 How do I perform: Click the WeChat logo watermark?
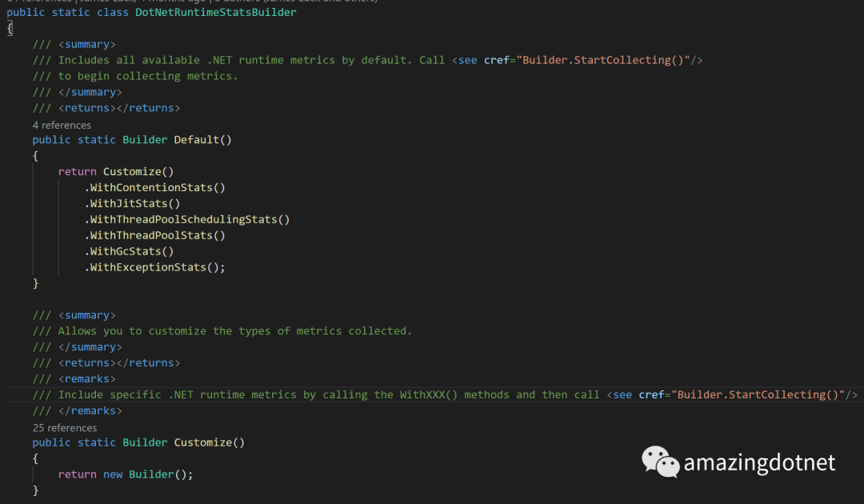[x=660, y=462]
